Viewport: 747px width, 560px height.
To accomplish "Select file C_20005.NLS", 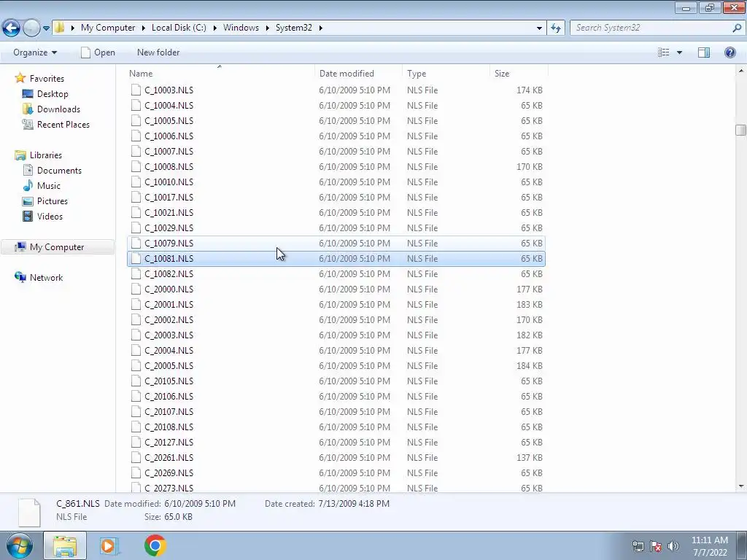I will click(x=336, y=366).
